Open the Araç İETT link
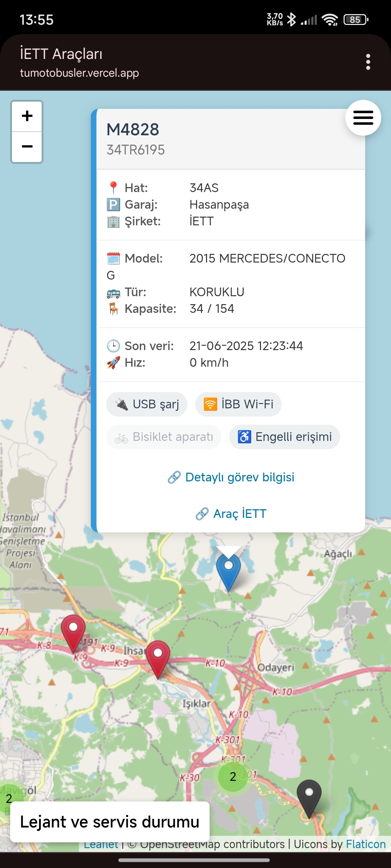 [x=231, y=514]
